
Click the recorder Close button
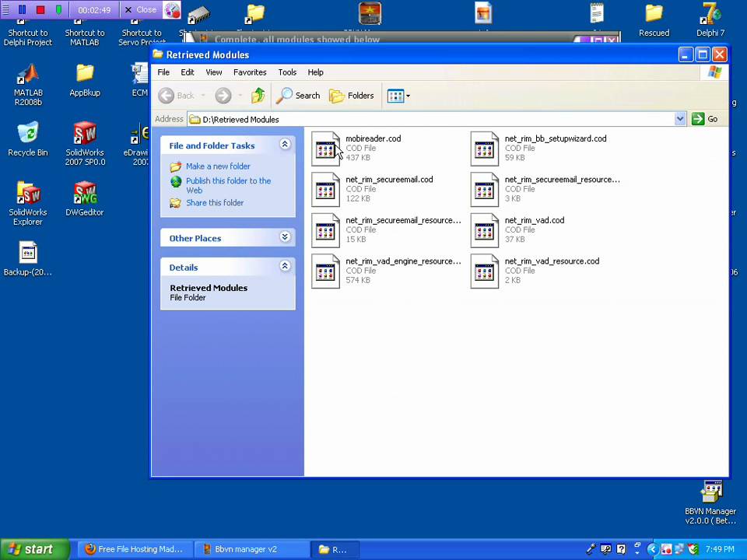coord(141,9)
